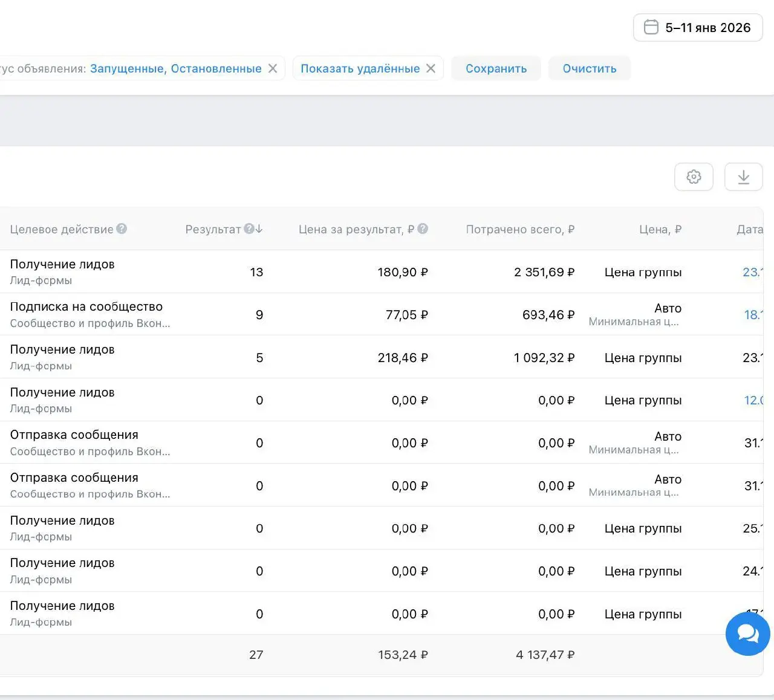Open the table settings gear icon
The height and width of the screenshot is (700, 774).
point(694,177)
